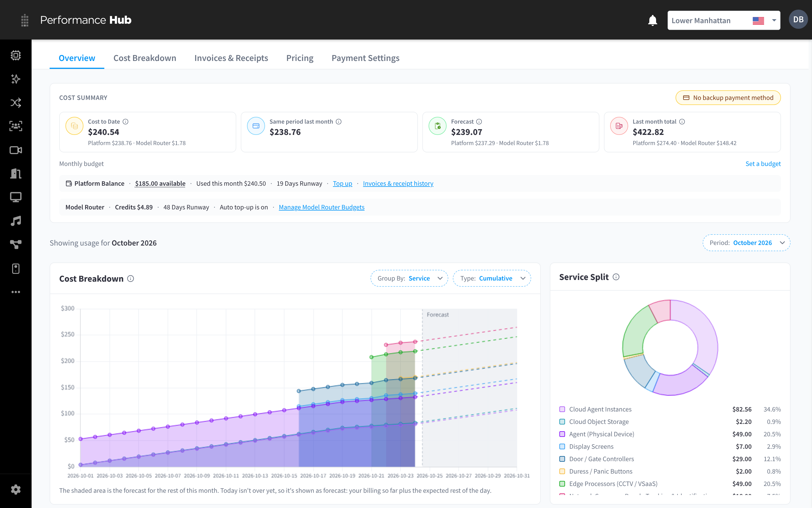Viewport: 812px width, 508px height.
Task: Open the Lower Manhattan site dropdown
Action: click(724, 21)
